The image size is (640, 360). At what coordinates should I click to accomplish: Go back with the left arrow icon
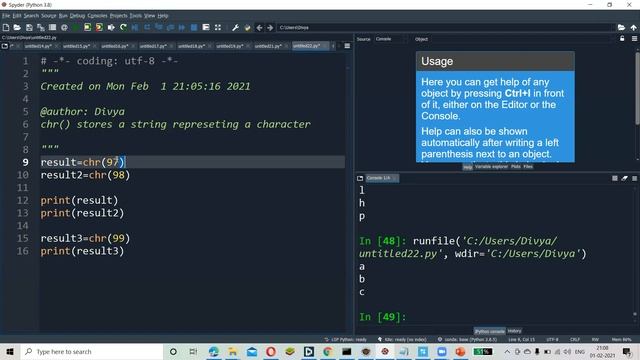pos(259,27)
